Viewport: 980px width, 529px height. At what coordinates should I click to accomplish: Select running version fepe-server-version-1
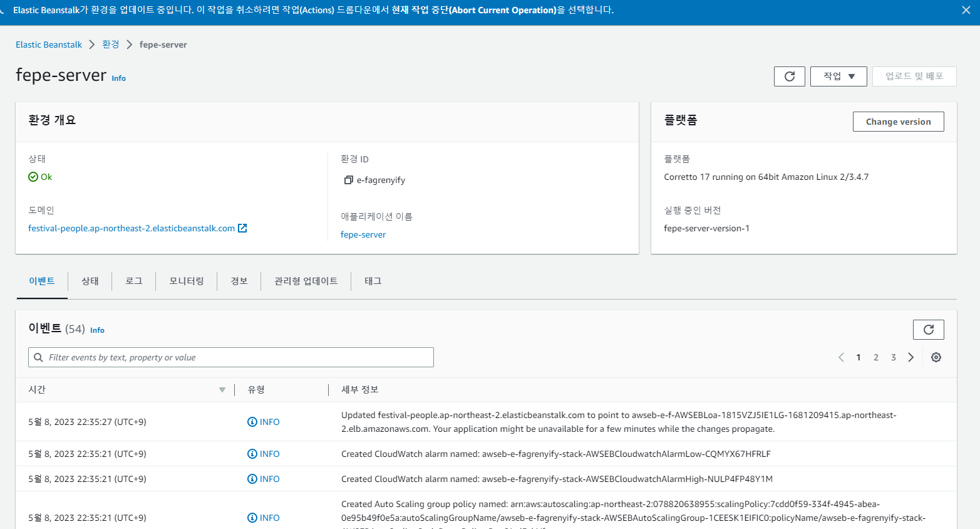[x=706, y=228]
